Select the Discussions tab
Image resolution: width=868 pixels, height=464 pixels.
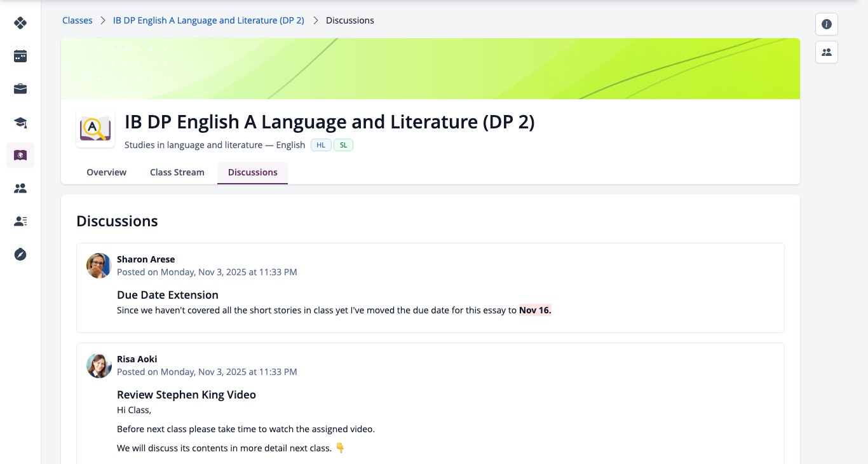pos(253,172)
